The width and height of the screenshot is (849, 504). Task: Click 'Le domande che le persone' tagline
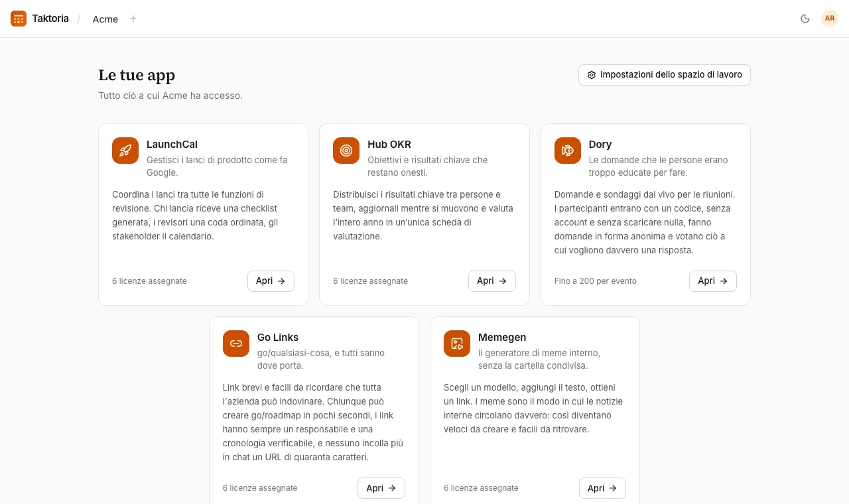pos(659,166)
